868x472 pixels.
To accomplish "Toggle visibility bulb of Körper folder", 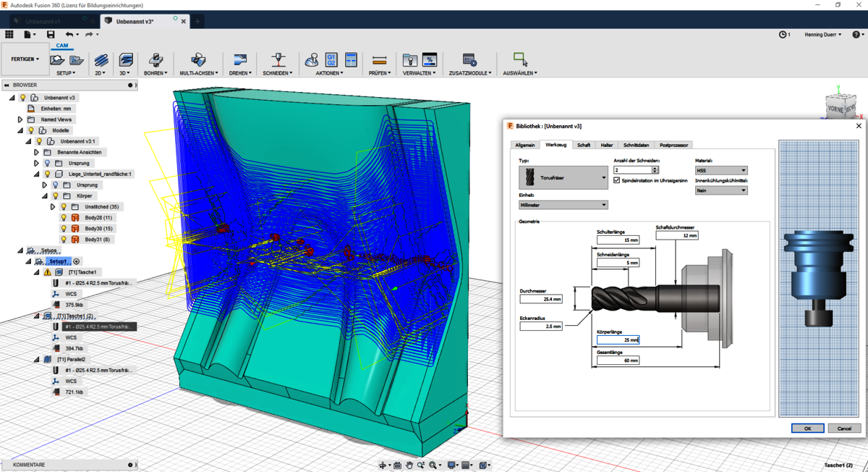I will [55, 195].
